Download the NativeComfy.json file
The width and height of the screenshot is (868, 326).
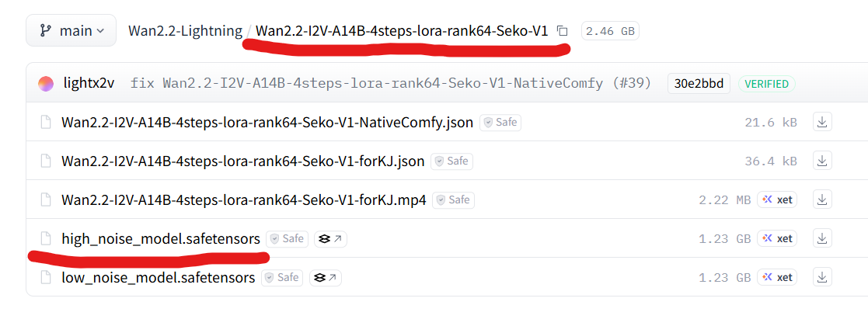pos(822,123)
